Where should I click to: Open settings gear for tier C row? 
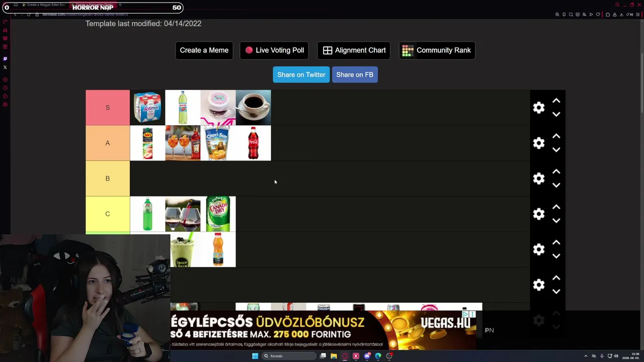click(x=539, y=214)
